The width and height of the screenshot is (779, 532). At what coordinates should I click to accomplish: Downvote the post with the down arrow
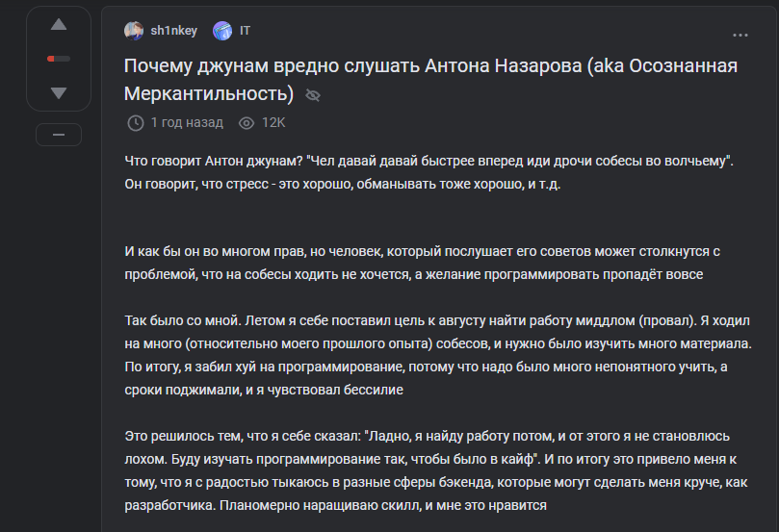59,92
